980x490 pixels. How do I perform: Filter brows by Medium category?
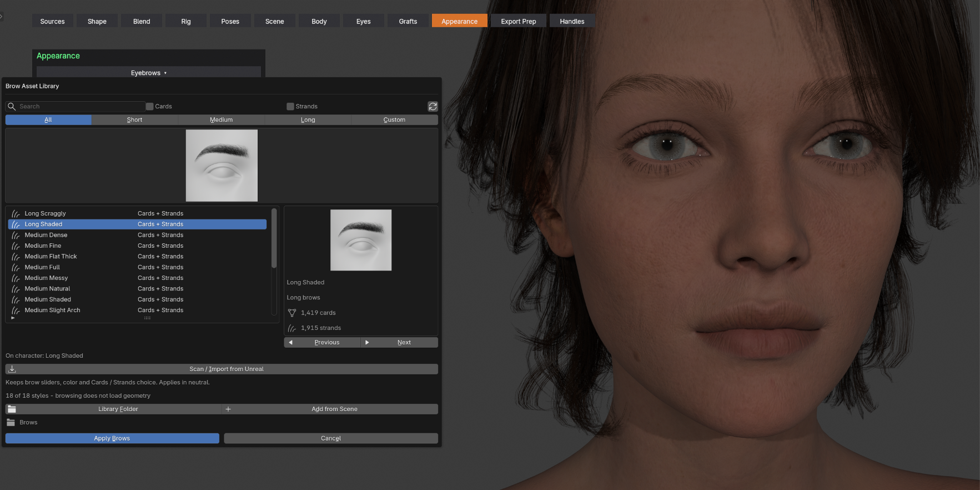(x=221, y=119)
